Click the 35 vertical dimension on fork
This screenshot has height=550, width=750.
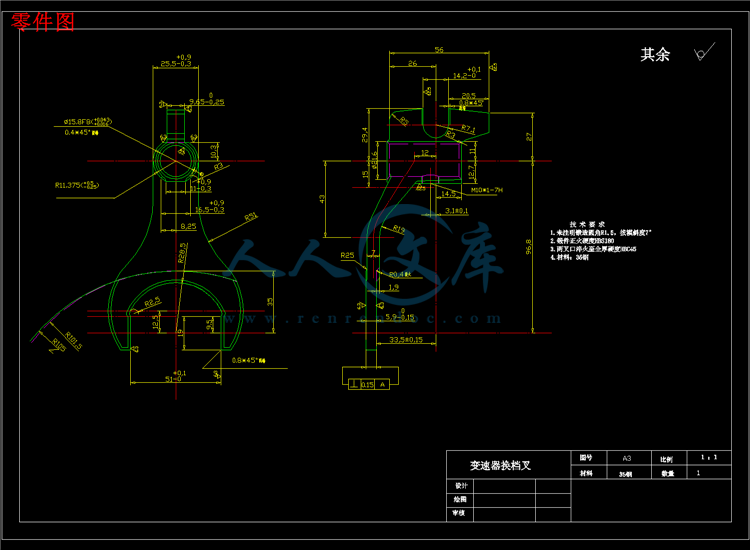[270, 302]
